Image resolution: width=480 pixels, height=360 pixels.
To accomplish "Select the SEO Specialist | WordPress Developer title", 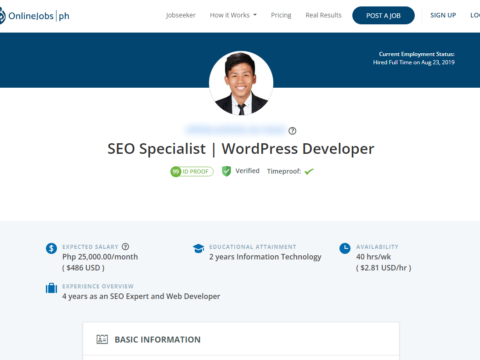I will 241,149.
